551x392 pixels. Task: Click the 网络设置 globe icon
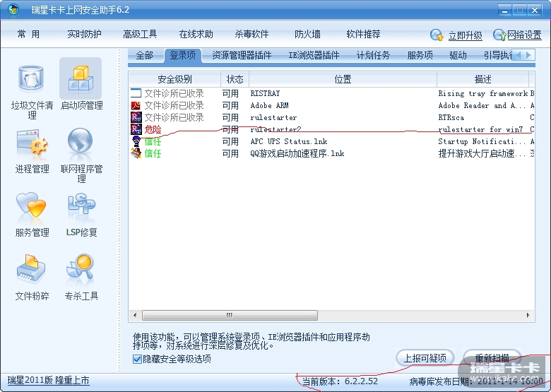point(499,35)
